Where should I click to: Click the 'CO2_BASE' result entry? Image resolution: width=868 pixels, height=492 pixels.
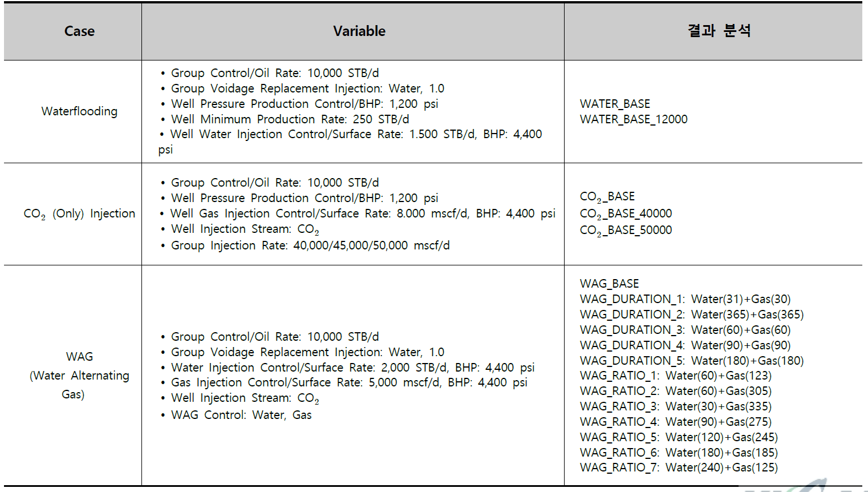pyautogui.click(x=607, y=197)
